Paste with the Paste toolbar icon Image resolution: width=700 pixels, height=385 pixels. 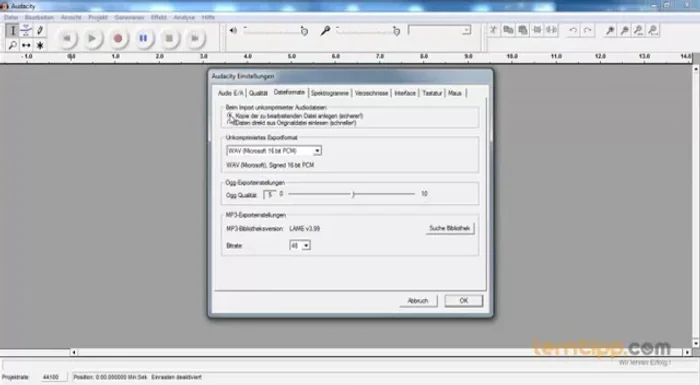[x=523, y=30]
